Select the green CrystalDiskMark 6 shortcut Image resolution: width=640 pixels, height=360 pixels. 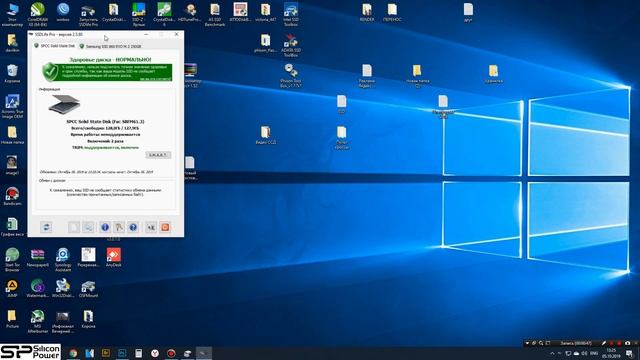[x=164, y=14]
